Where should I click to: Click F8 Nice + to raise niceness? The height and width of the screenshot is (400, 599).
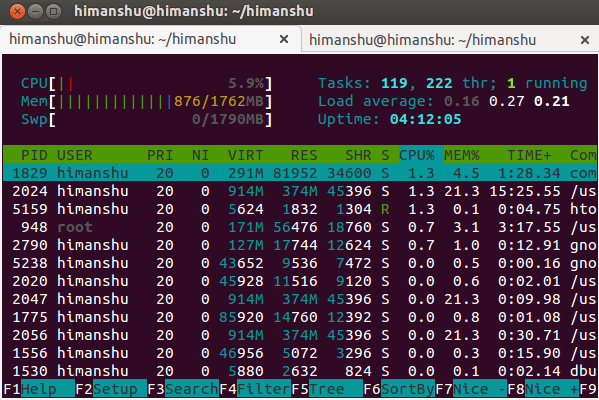point(543,389)
